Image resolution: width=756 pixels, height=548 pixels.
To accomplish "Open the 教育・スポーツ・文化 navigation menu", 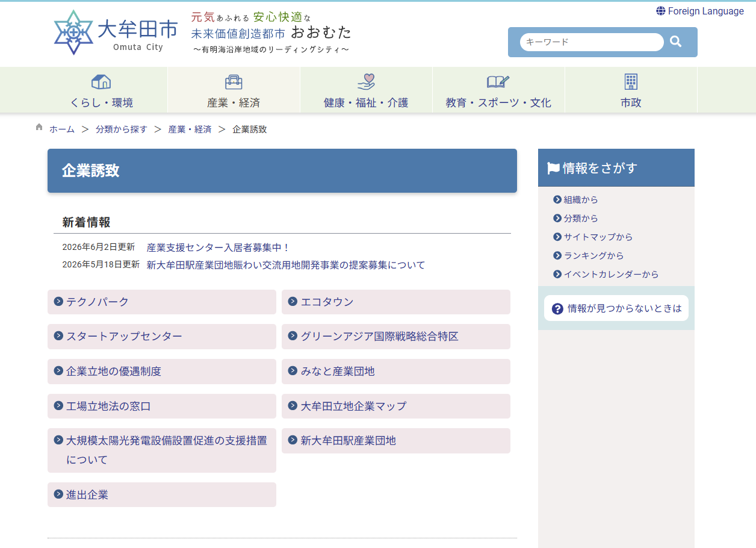I will [x=498, y=90].
